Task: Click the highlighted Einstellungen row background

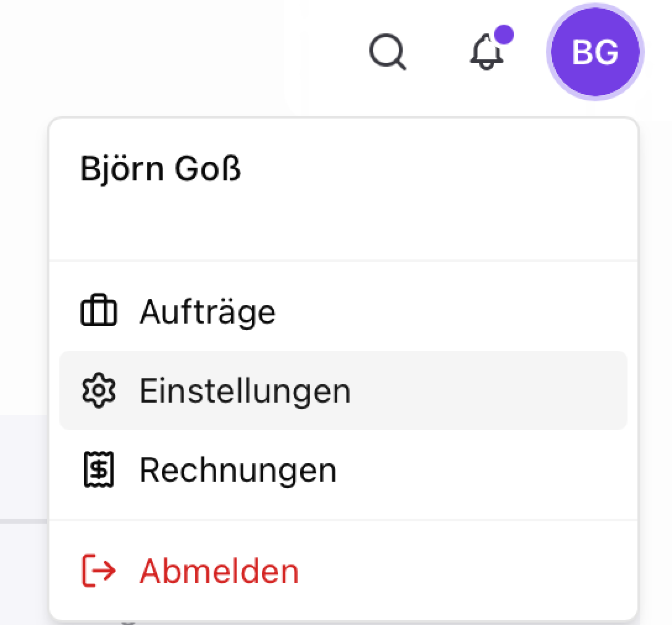Action: coord(343,390)
